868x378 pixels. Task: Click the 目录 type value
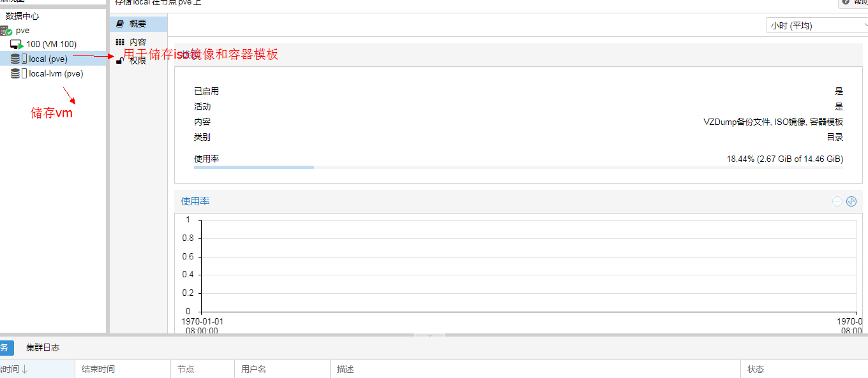coord(835,137)
